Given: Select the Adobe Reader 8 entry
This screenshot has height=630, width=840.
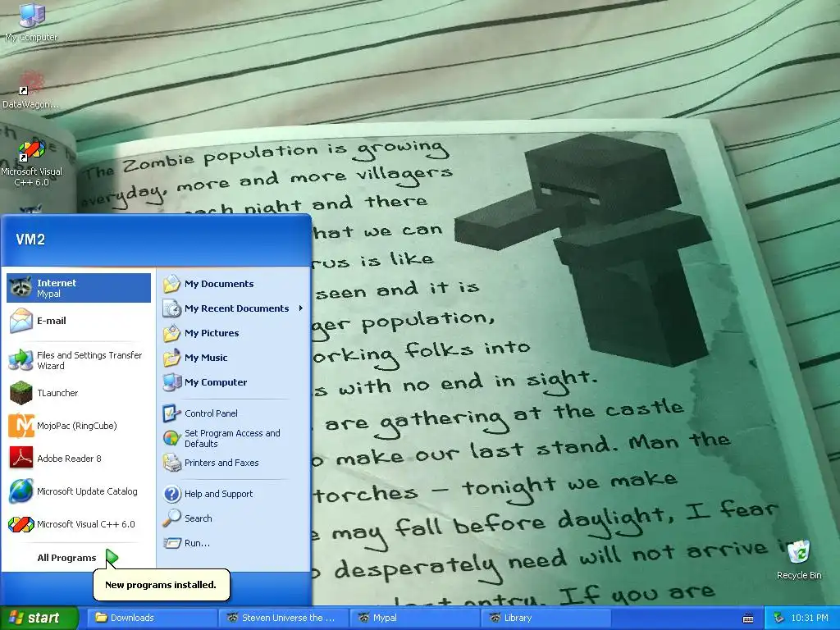Looking at the screenshot, I should tap(79, 459).
